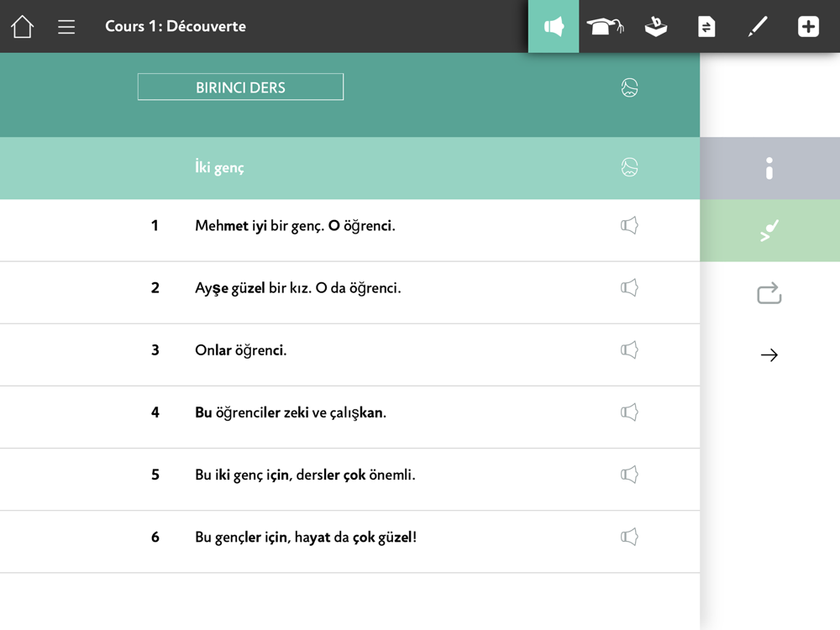Select sentence Onlar öğrenci.

click(x=240, y=350)
